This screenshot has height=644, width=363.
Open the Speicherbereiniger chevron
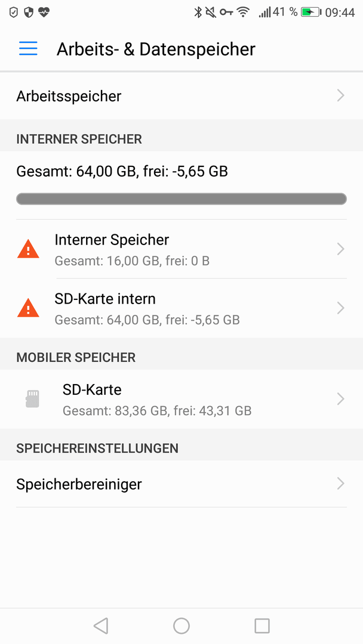(x=340, y=484)
